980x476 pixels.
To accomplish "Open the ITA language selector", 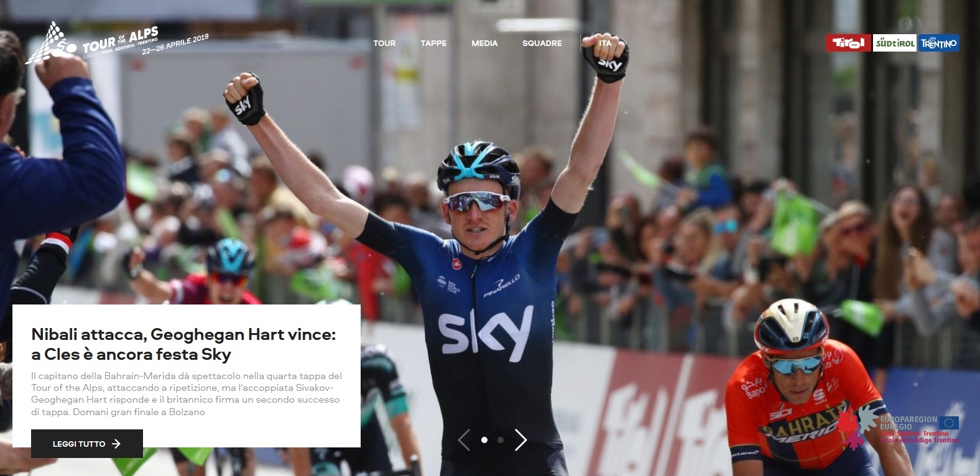I will click(x=605, y=43).
